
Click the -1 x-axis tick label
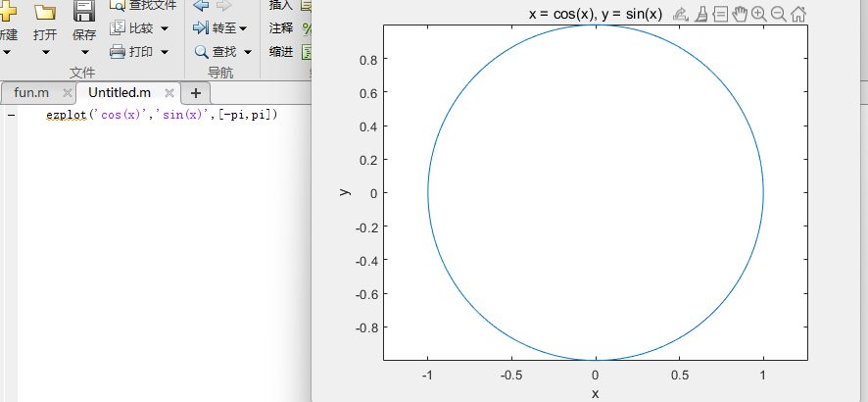427,375
